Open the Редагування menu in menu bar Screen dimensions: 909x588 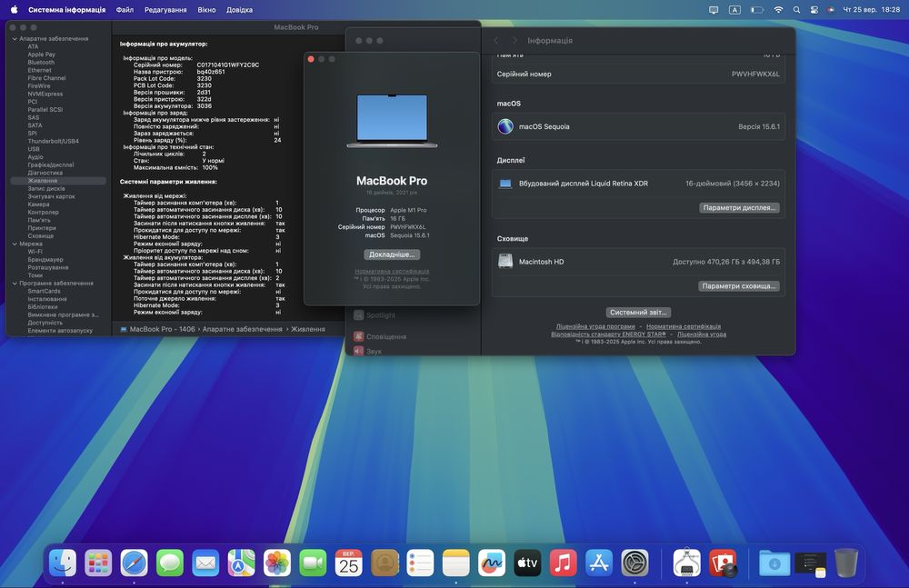165,9
